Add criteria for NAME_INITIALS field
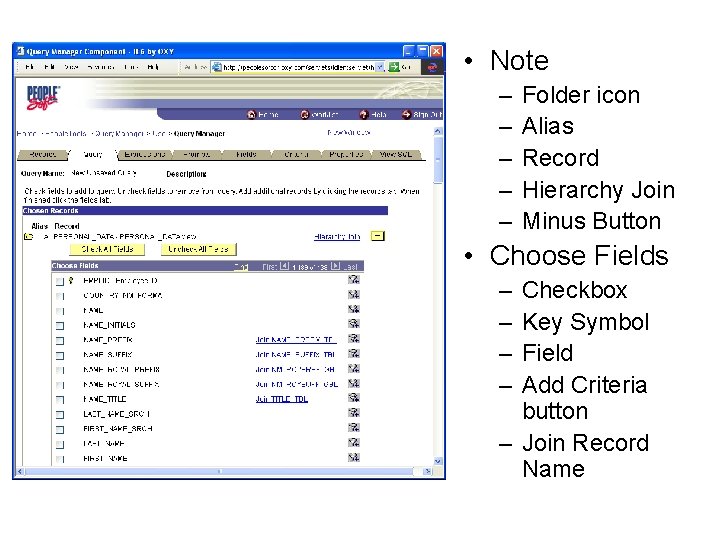 [354, 324]
